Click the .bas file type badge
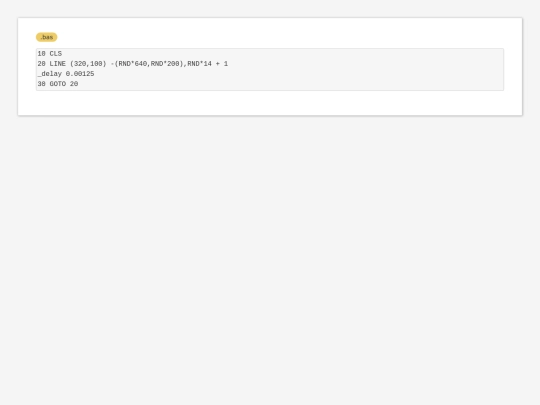 [x=46, y=37]
